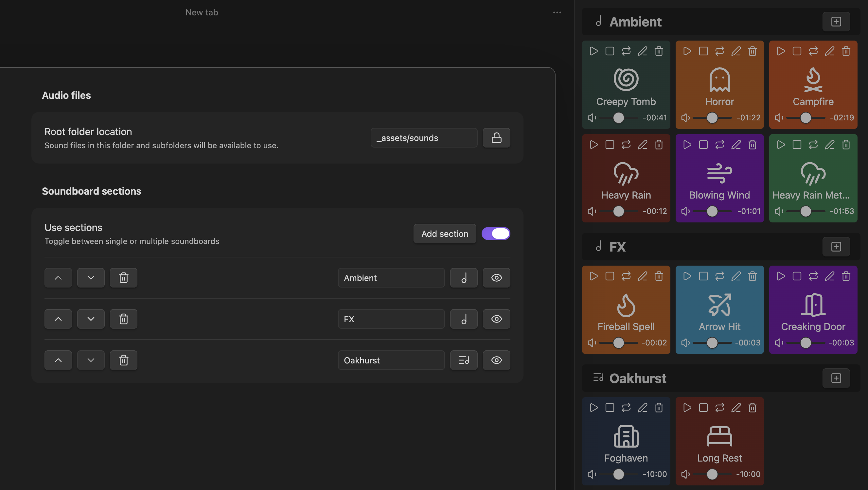Toggle visibility of the Oakhurst section
The width and height of the screenshot is (868, 490).
pos(496,360)
